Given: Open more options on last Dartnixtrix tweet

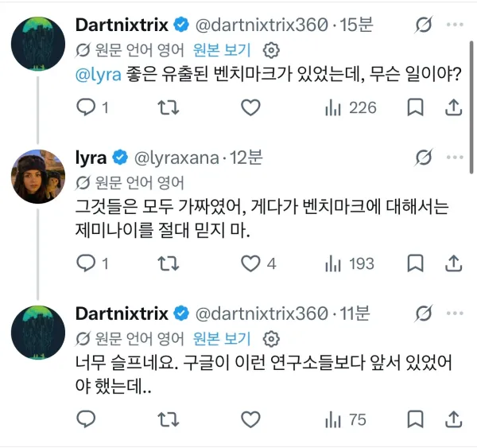Looking at the screenshot, I should click(455, 314).
